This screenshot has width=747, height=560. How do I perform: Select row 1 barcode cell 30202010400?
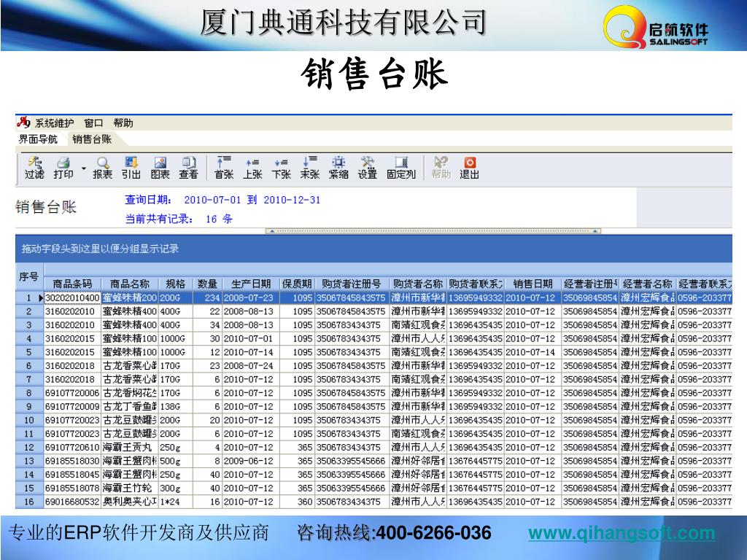72,297
